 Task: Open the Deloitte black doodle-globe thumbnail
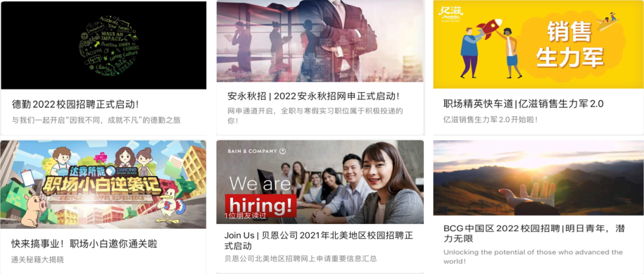point(104,45)
